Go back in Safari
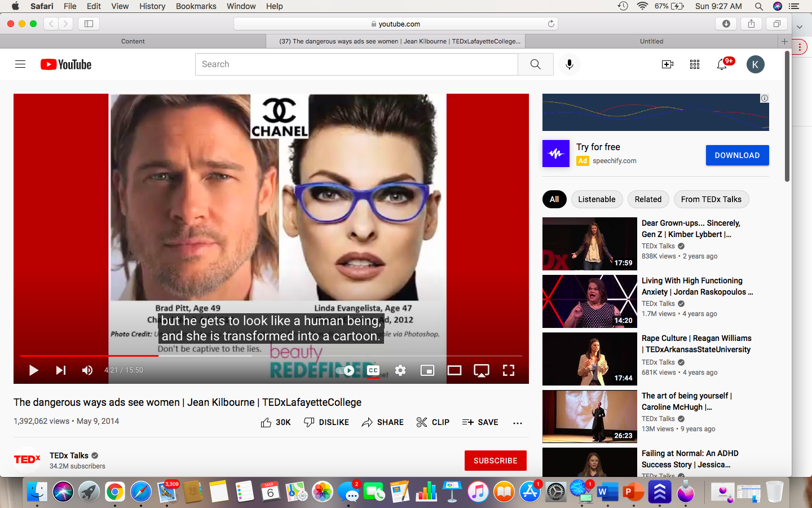The image size is (812, 508). 51,24
